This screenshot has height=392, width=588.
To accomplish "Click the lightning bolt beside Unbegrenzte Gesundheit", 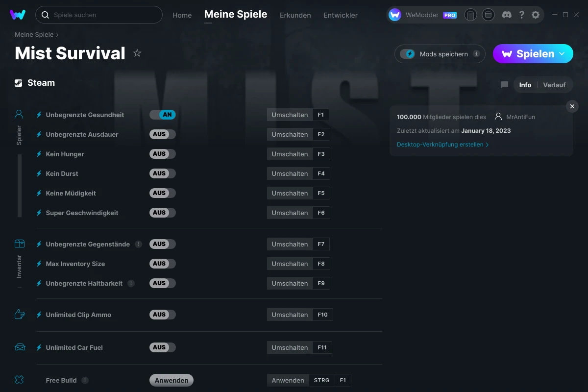I will click(x=39, y=115).
